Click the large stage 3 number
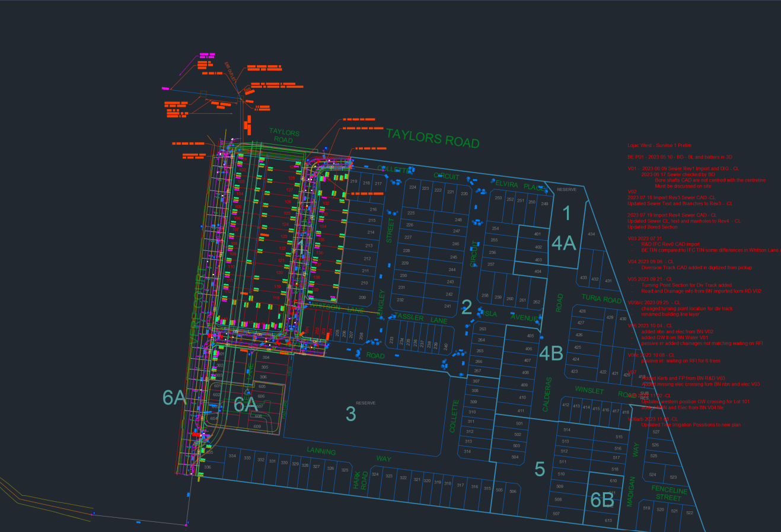Image resolution: width=781 pixels, height=532 pixels. (x=351, y=414)
